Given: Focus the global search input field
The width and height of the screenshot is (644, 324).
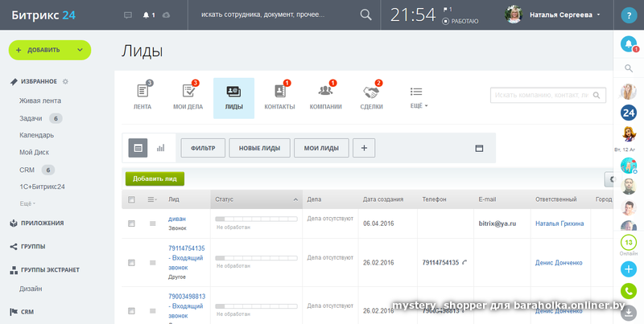Looking at the screenshot, I should pos(279,14).
